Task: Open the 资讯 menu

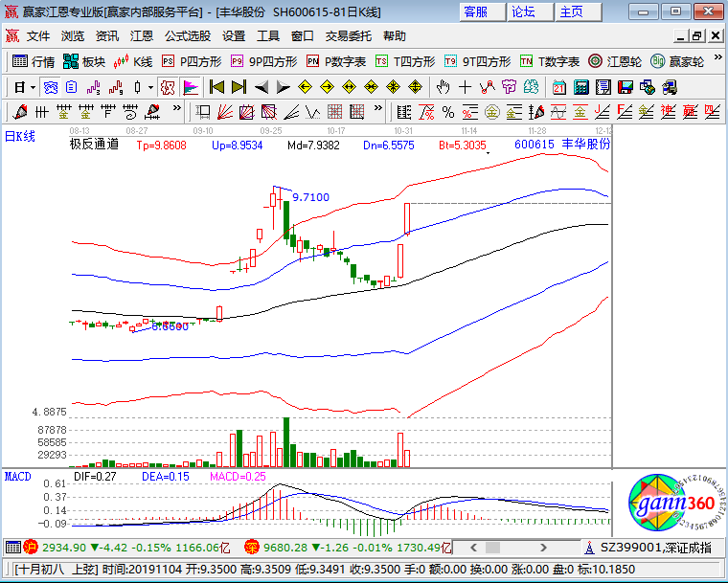Action: (x=106, y=36)
